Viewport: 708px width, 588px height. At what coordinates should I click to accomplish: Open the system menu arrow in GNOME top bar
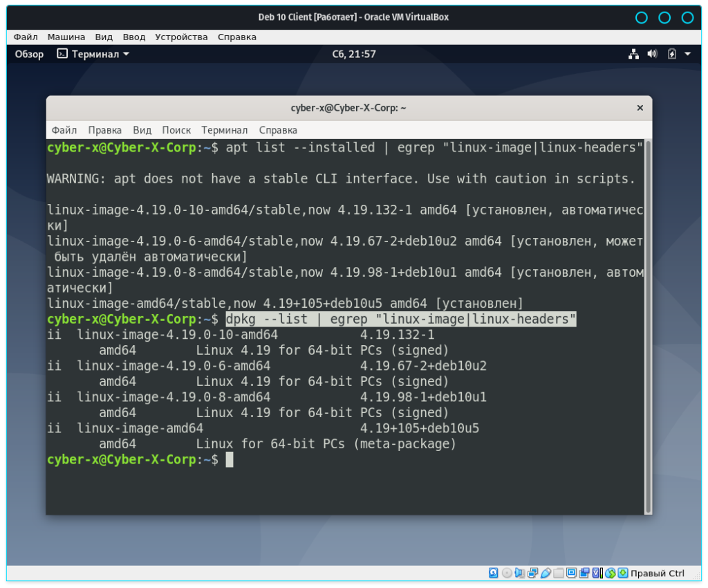tap(687, 54)
